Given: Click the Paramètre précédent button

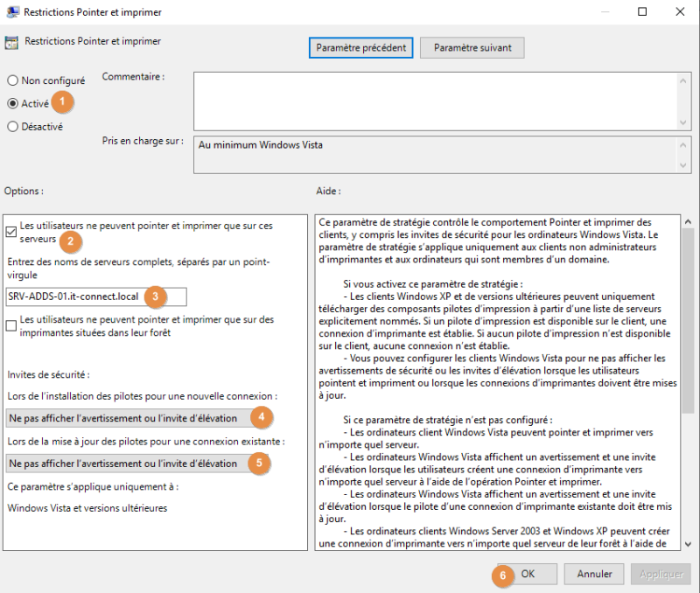Looking at the screenshot, I should (x=360, y=47).
